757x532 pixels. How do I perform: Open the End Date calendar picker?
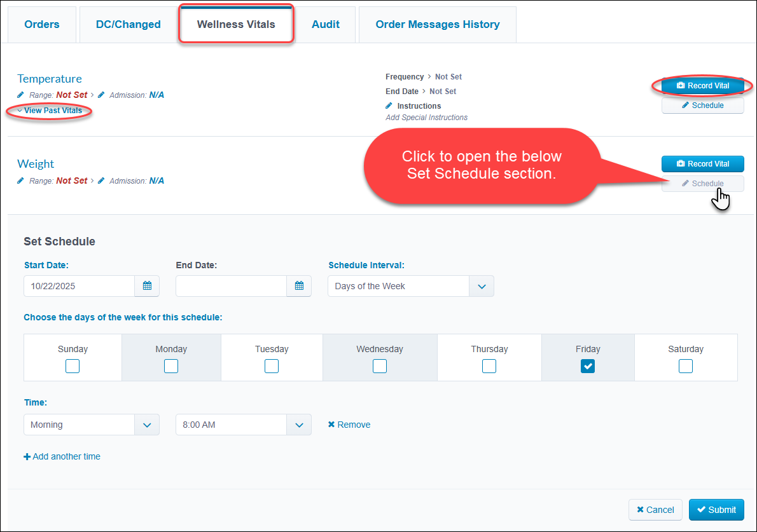point(300,286)
